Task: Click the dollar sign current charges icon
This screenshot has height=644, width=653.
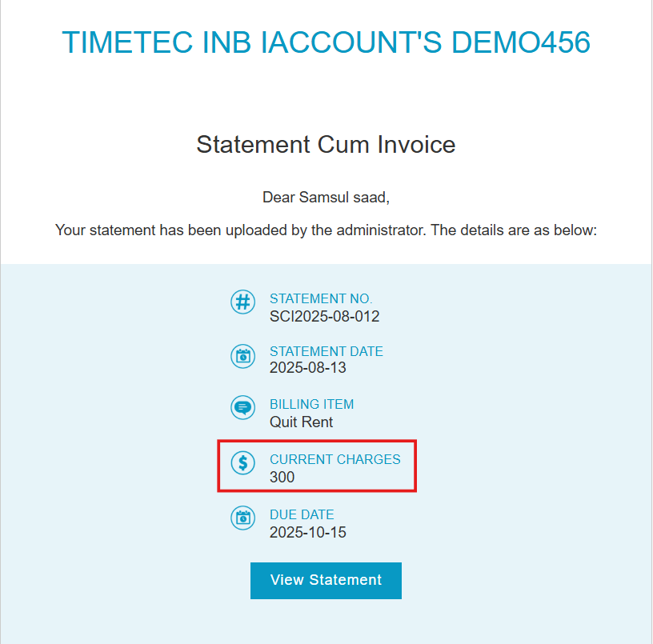Action: (x=242, y=462)
